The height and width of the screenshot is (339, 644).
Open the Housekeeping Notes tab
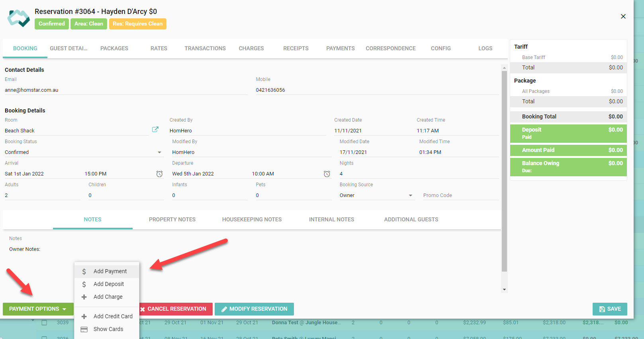[252, 219]
